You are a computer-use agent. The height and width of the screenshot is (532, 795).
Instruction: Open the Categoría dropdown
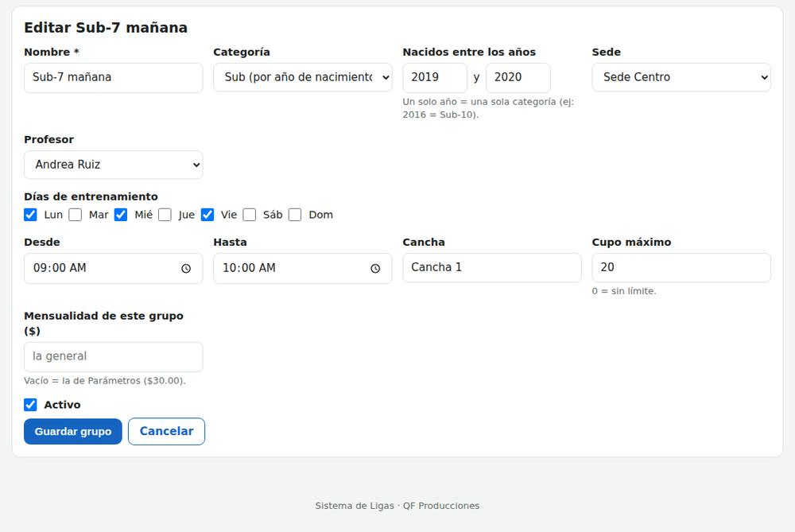303,77
